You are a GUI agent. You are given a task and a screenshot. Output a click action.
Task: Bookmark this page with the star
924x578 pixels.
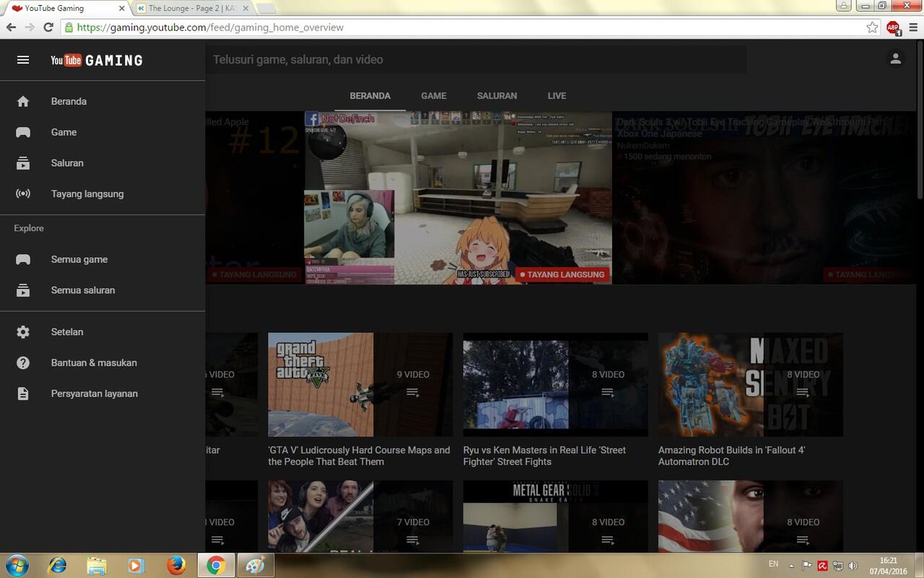872,27
